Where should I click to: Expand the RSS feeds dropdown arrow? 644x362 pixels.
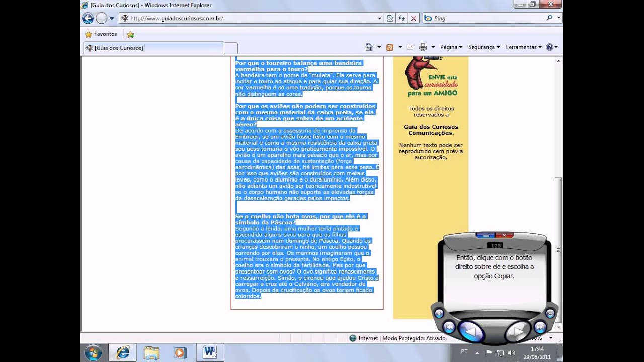tap(400, 47)
